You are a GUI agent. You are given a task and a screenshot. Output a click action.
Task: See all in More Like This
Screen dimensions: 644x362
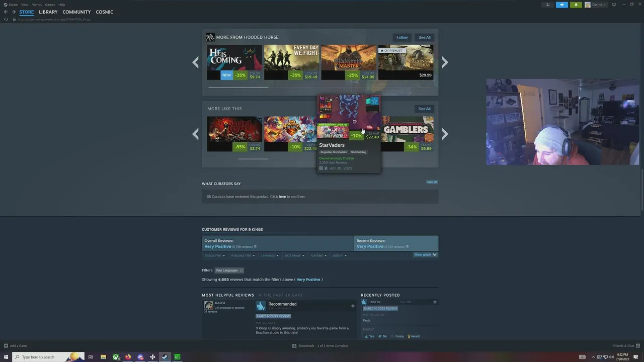pyautogui.click(x=425, y=109)
